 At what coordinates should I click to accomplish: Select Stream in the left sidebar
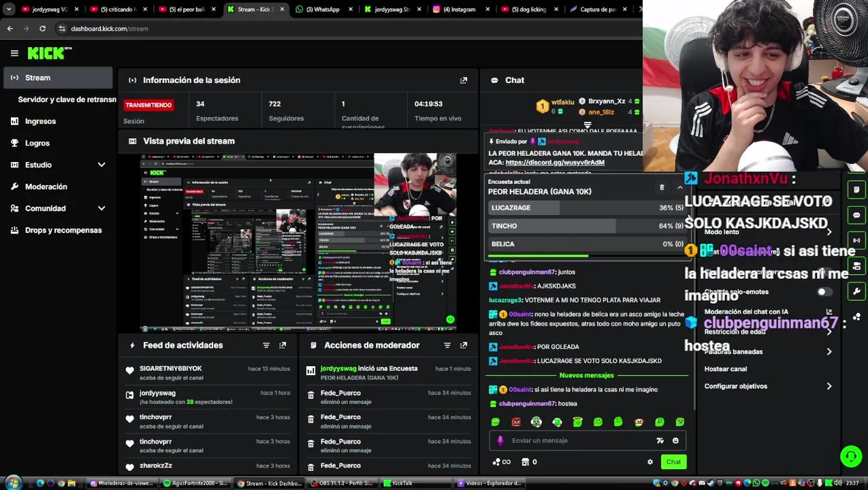coord(58,78)
